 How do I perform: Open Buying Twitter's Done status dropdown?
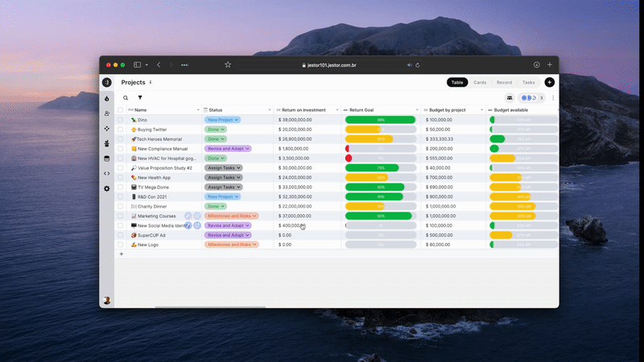[x=216, y=130]
